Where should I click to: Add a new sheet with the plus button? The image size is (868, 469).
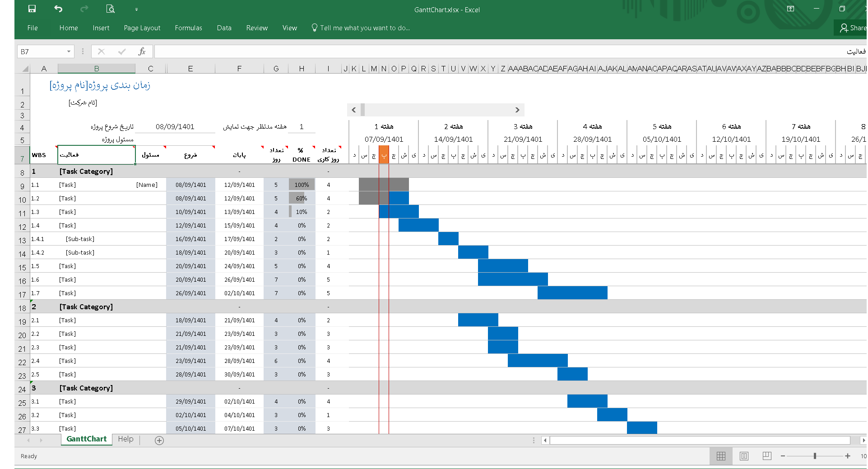coord(159,440)
